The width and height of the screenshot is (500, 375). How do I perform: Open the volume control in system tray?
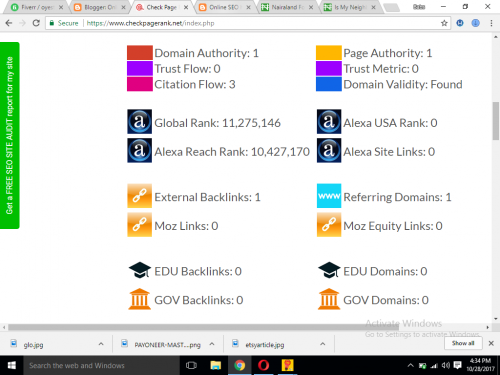click(x=445, y=366)
